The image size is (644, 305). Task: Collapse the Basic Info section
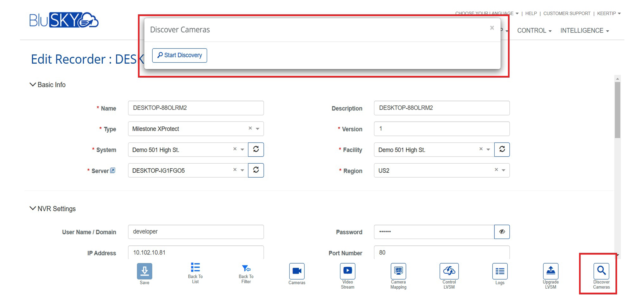click(x=32, y=85)
